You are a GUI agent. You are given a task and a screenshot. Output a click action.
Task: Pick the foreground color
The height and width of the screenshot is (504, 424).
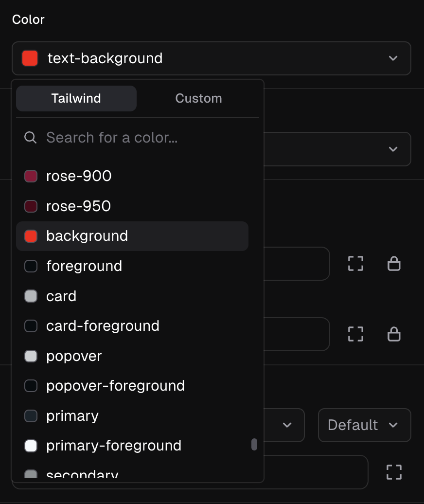tap(84, 266)
